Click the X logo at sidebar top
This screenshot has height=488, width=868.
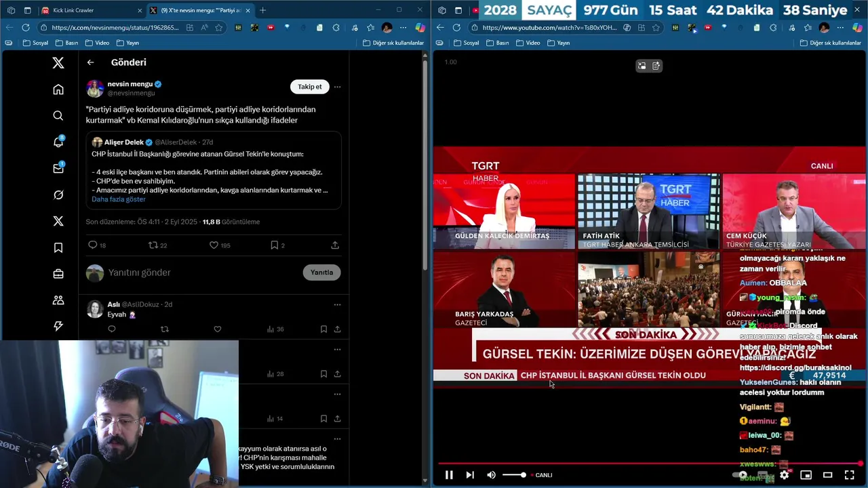(58, 63)
